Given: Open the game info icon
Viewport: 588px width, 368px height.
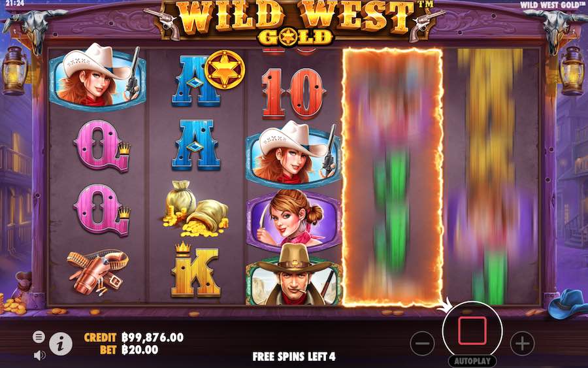Looking at the screenshot, I should click(x=61, y=344).
